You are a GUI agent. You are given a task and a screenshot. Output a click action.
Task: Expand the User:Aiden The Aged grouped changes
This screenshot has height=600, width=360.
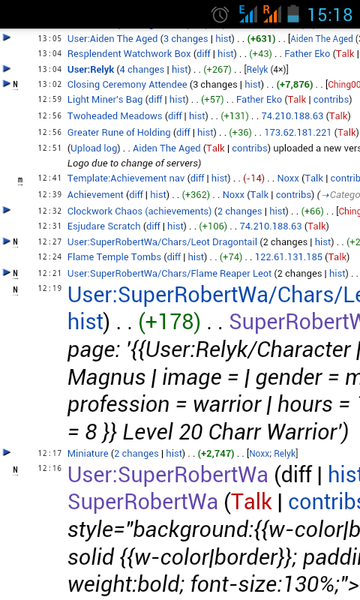click(x=7, y=38)
